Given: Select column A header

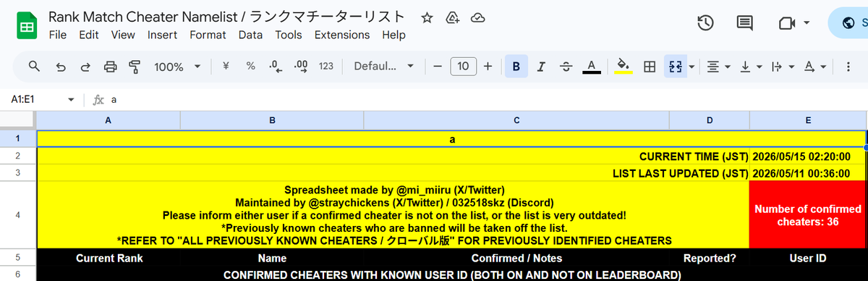Looking at the screenshot, I should tap(108, 121).
